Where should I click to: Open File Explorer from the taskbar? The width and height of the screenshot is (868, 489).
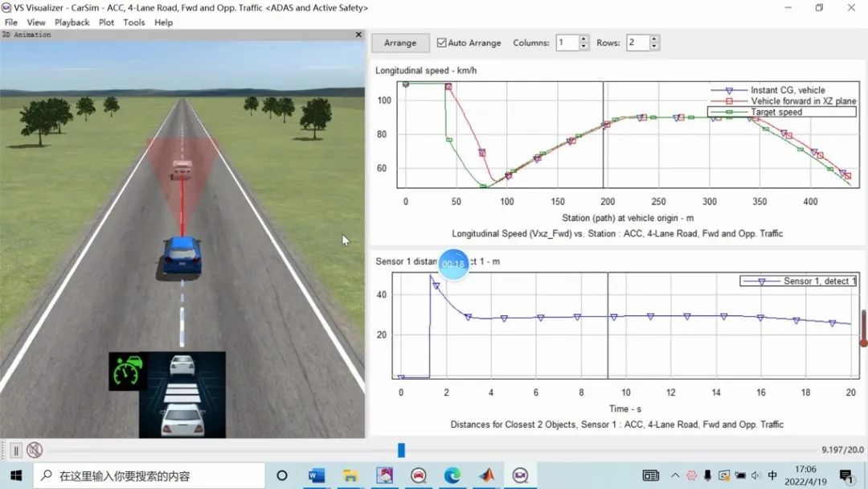tap(350, 475)
